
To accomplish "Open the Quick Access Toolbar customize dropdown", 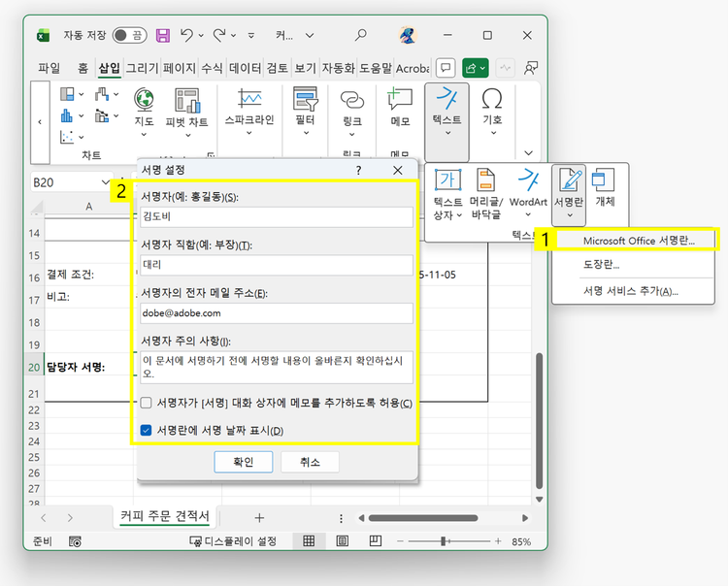I will (x=251, y=35).
